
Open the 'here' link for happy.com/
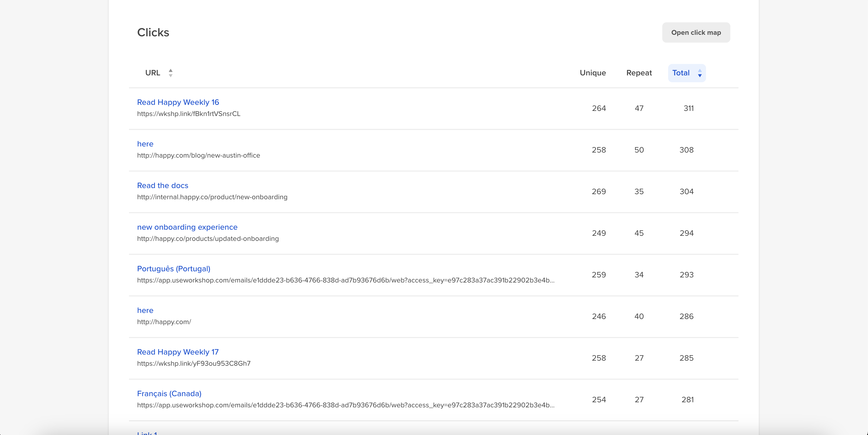(145, 310)
